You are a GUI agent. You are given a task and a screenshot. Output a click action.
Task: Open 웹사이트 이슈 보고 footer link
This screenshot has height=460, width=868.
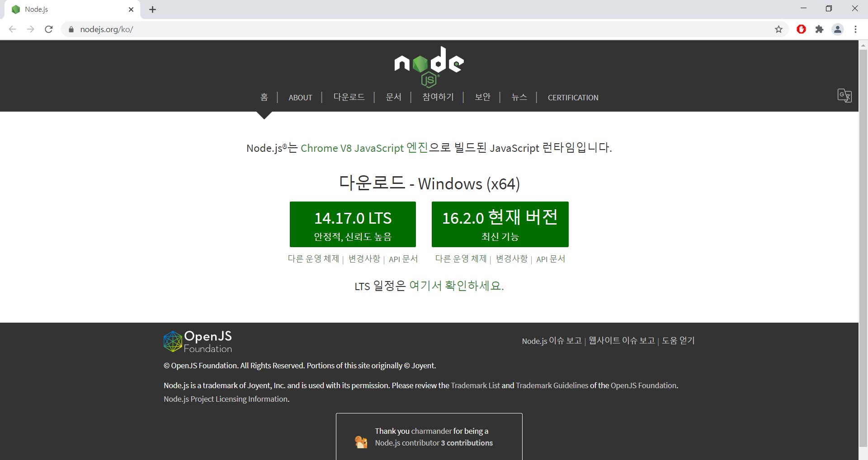622,341
